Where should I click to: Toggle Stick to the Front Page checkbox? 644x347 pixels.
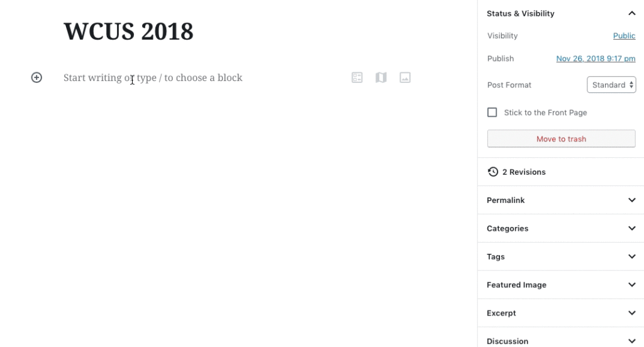click(x=492, y=112)
